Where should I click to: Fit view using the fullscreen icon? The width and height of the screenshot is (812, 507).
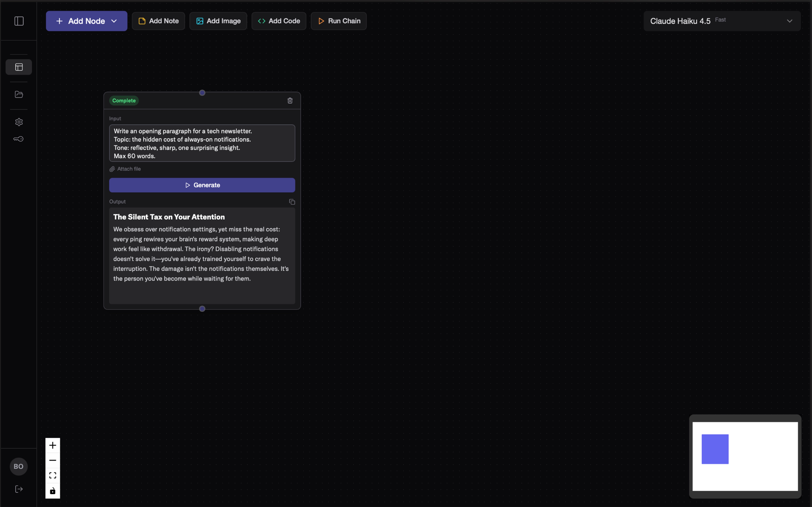pos(53,475)
